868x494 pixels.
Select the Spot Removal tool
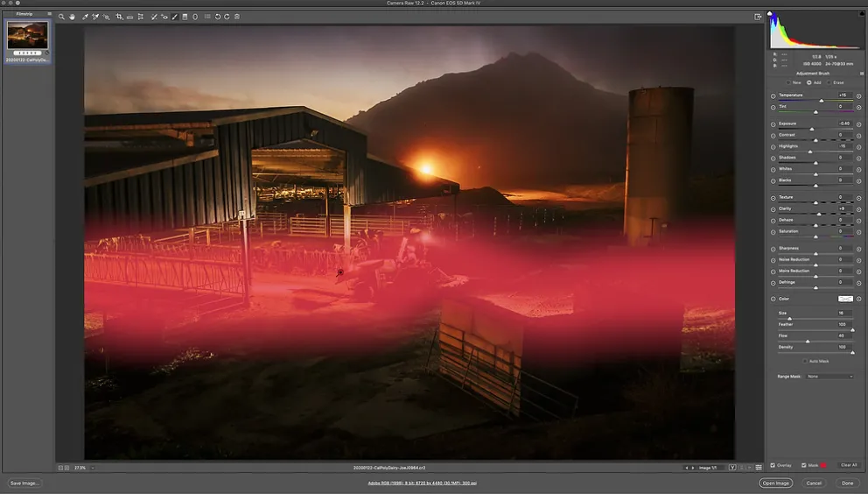154,17
